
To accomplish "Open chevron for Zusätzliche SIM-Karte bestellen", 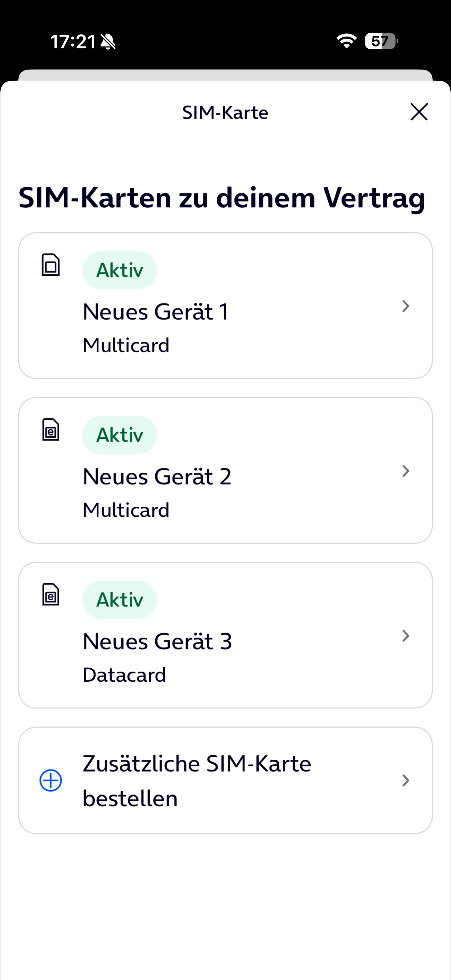I will click(x=406, y=780).
